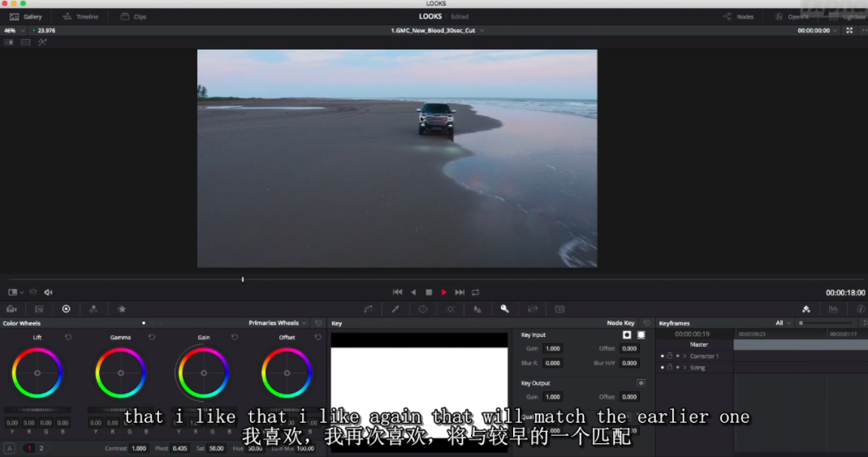Open the Gallery panel

(x=26, y=16)
